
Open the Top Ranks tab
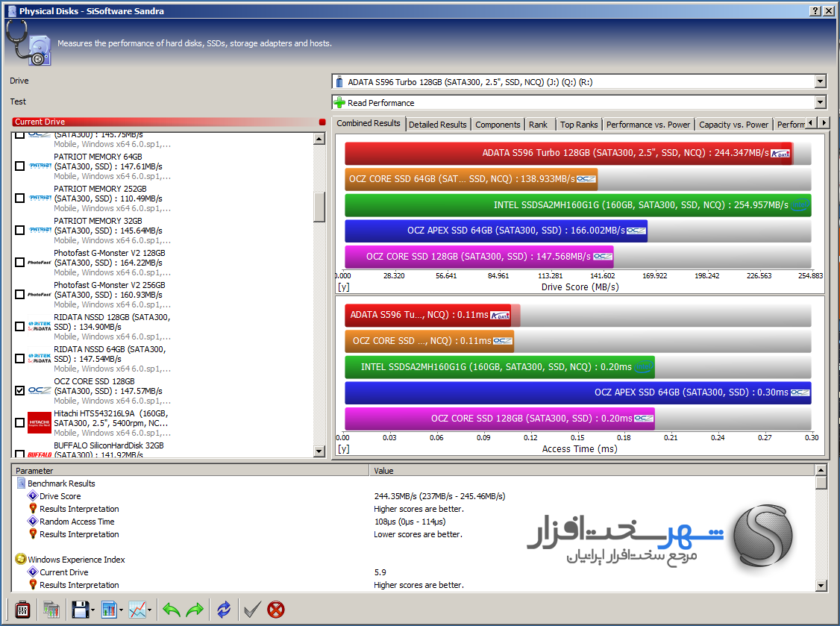[579, 125]
